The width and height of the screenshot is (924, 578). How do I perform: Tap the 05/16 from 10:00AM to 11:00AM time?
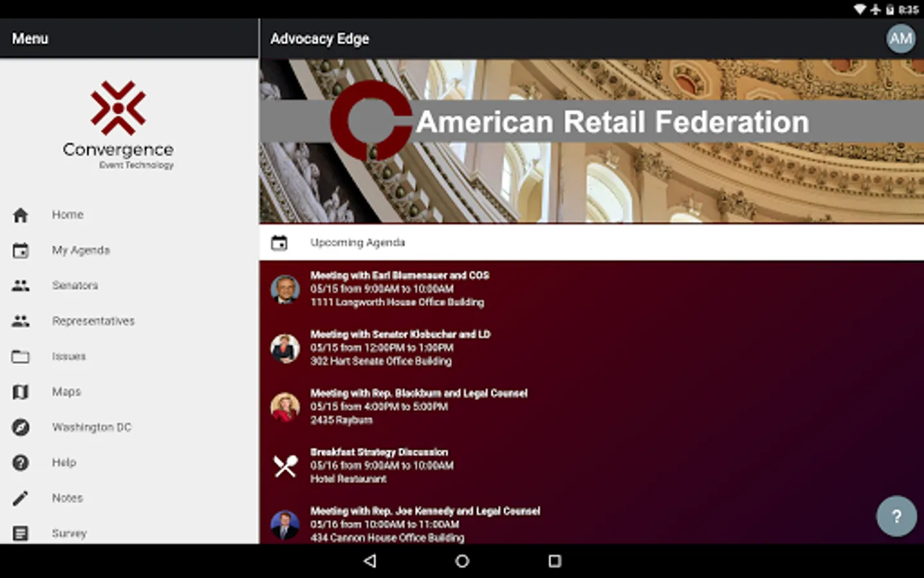tap(385, 524)
